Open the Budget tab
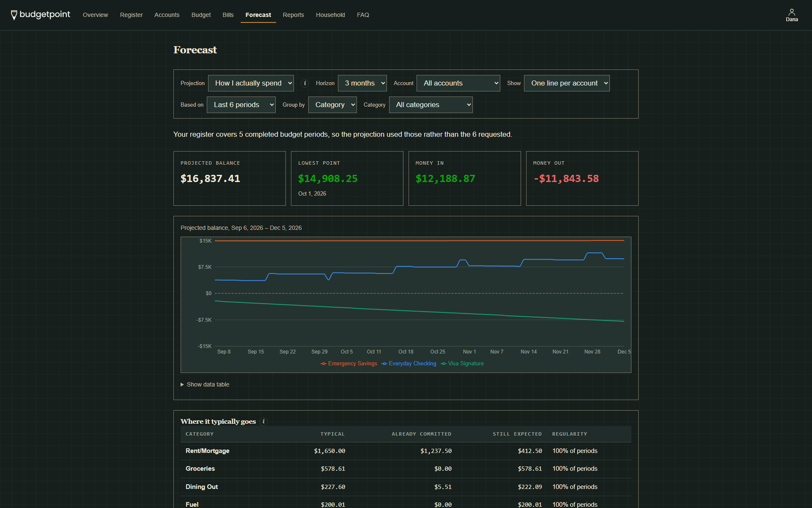 coord(201,15)
